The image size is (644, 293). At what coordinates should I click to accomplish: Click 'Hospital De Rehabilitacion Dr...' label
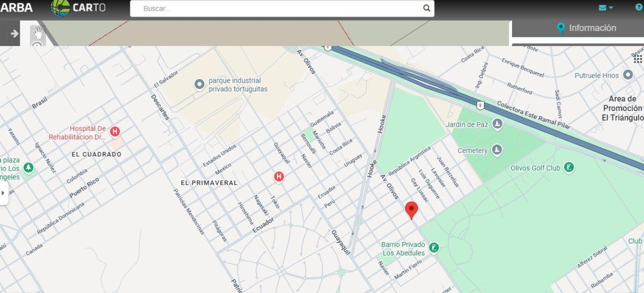coord(78,133)
